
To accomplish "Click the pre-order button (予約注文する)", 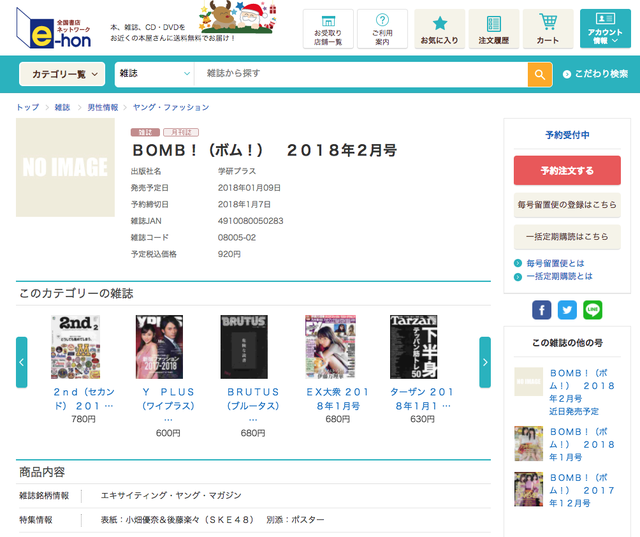I will (x=567, y=170).
